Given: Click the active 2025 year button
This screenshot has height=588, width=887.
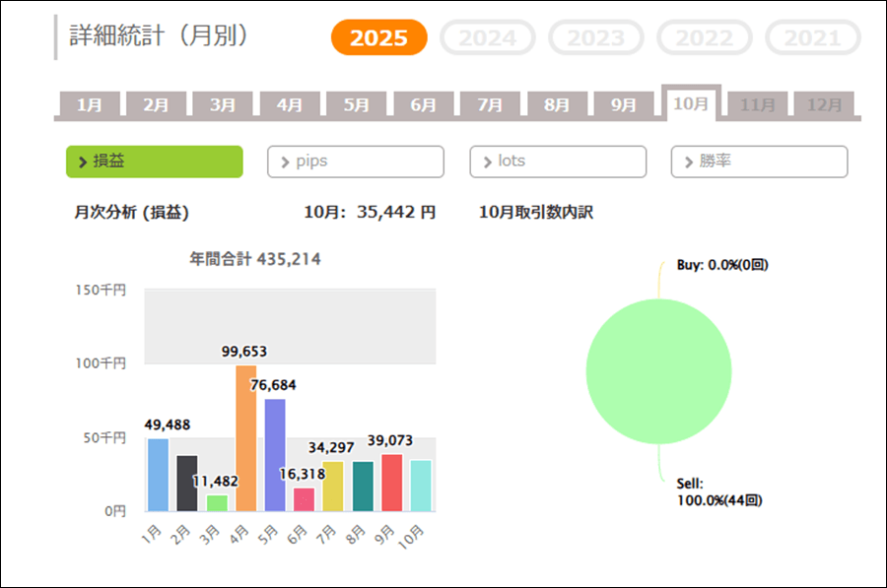Looking at the screenshot, I should [378, 38].
